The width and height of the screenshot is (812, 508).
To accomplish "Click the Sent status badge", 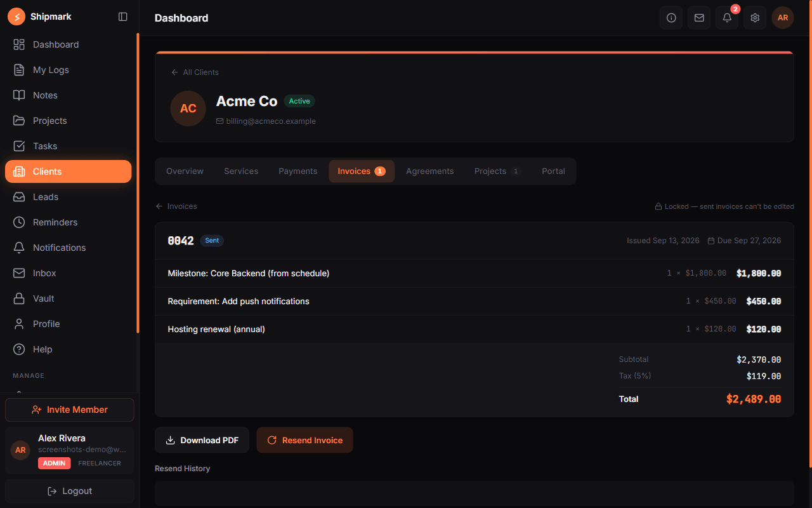I will [x=212, y=241].
